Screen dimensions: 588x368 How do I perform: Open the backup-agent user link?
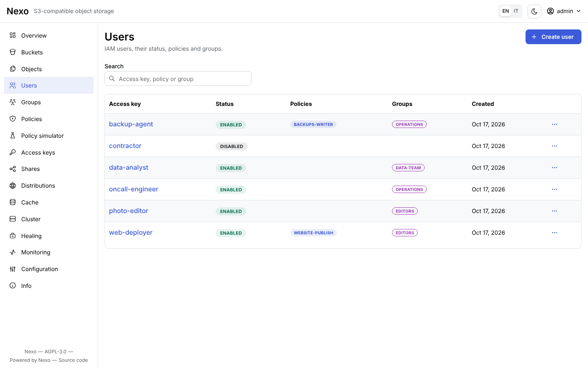coord(131,124)
